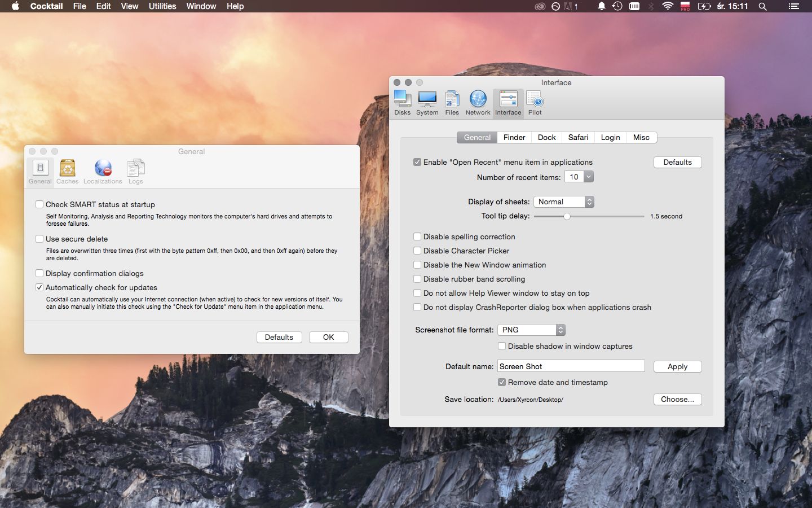Click the menu bar clock śr. 15:11

pyautogui.click(x=732, y=6)
